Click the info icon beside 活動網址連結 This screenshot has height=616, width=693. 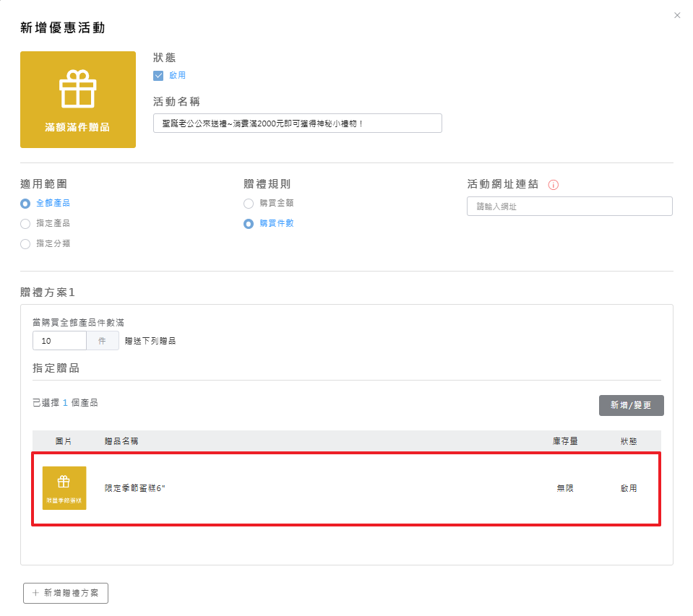pyautogui.click(x=554, y=185)
